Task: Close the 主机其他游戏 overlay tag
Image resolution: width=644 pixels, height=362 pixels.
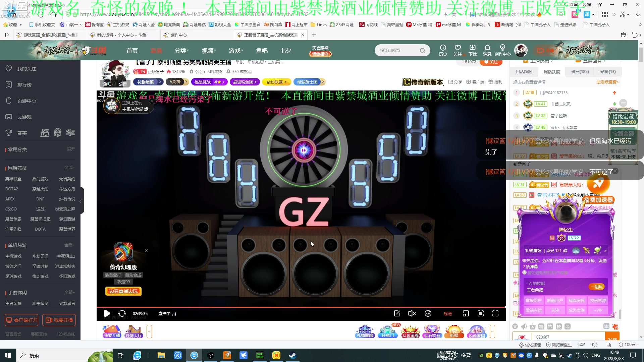Action: (x=152, y=101)
